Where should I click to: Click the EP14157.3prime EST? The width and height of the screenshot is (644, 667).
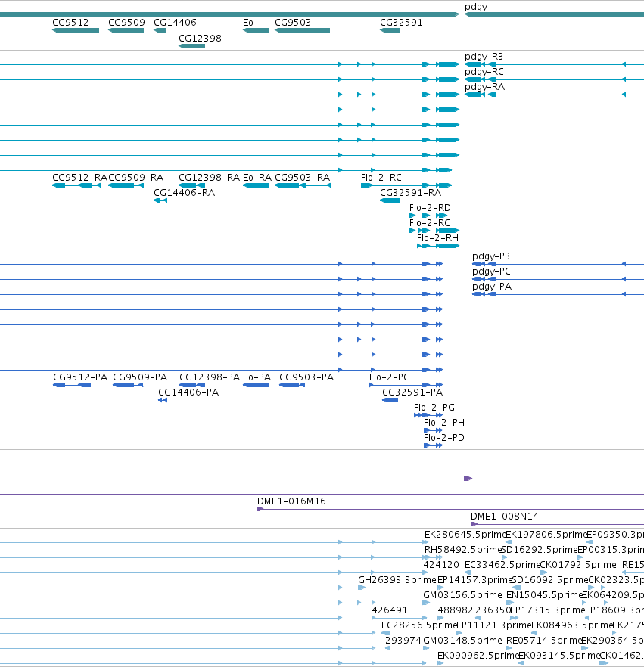440,588
